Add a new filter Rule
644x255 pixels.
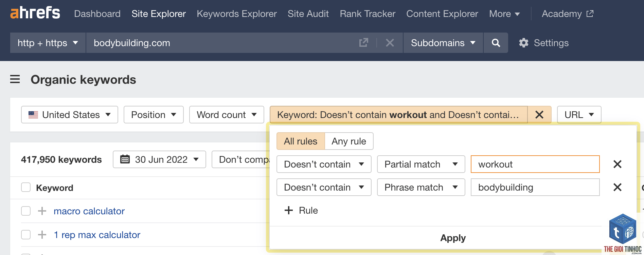click(301, 210)
